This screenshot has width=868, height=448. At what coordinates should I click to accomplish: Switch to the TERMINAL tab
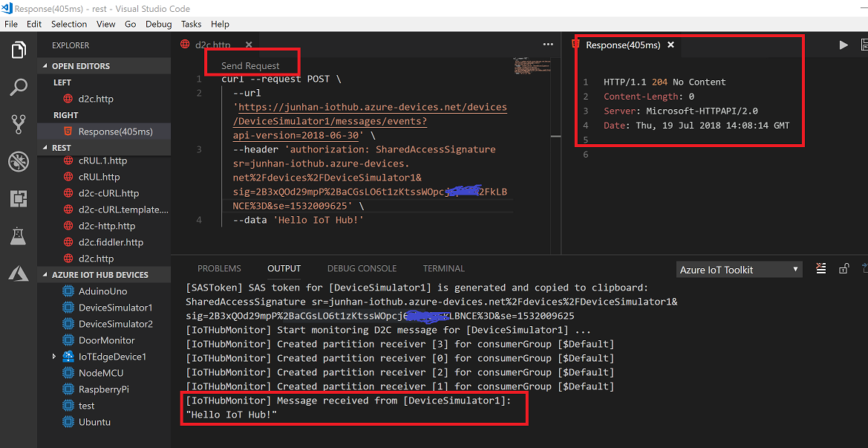click(443, 268)
